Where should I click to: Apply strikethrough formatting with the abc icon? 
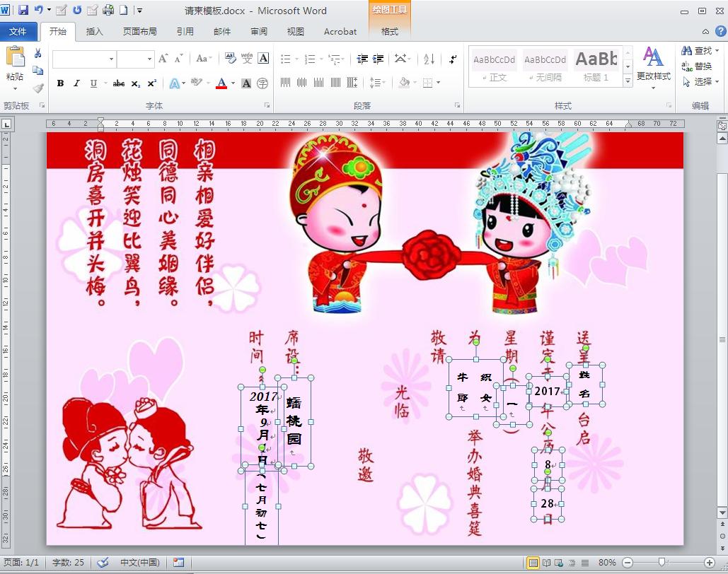tap(118, 83)
